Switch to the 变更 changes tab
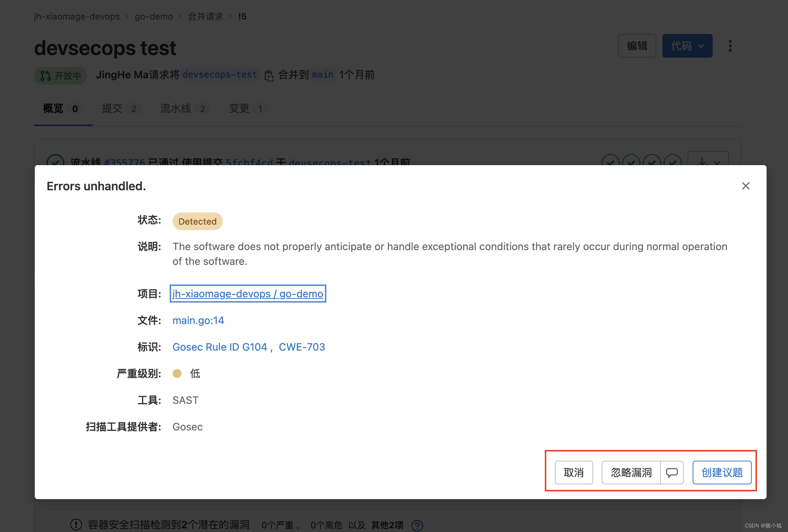 (248, 109)
